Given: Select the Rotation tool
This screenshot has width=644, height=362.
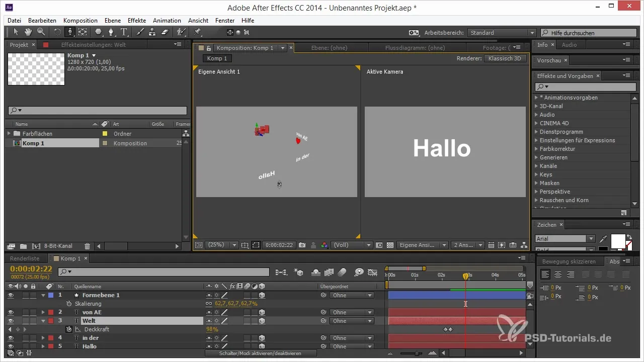Looking at the screenshot, I should click(x=57, y=32).
